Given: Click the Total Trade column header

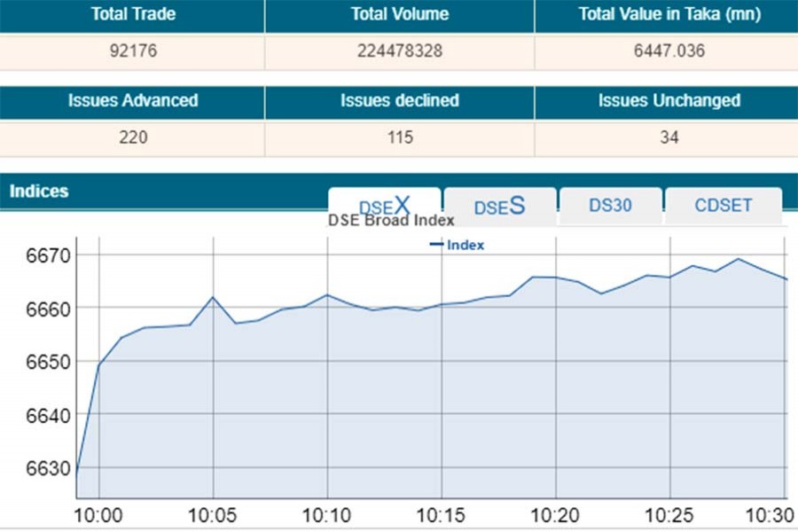Looking at the screenshot, I should click(x=132, y=15).
